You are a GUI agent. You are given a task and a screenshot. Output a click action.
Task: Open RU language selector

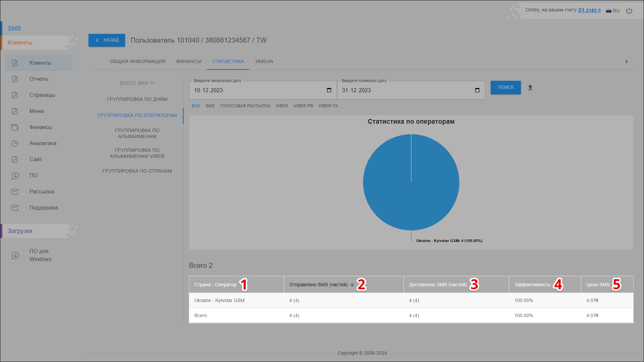pos(613,11)
